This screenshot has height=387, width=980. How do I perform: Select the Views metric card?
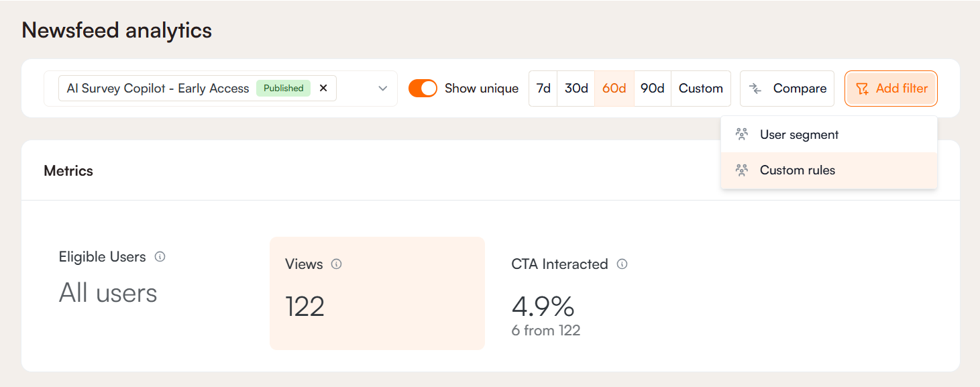[x=377, y=293]
